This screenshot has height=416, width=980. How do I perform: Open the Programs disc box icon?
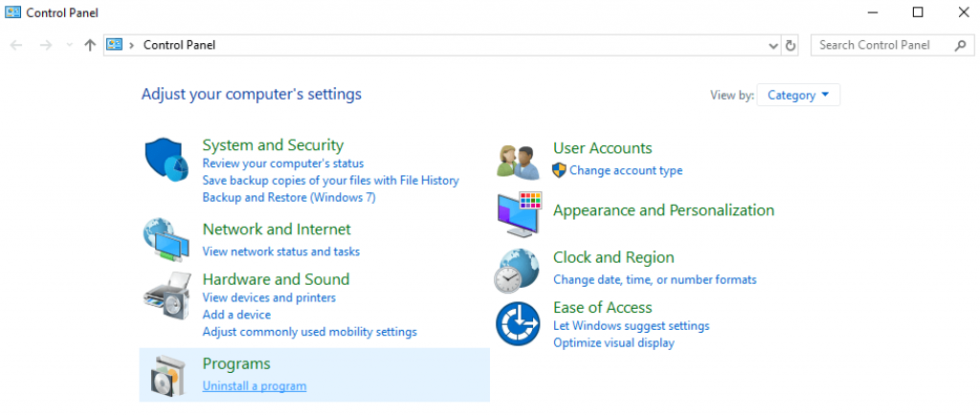[x=168, y=376]
